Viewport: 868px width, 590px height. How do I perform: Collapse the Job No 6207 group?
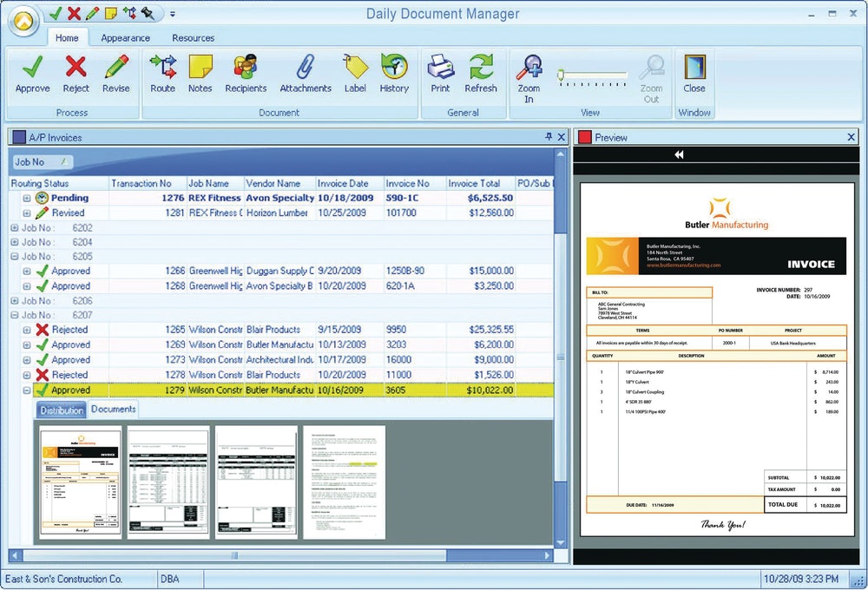click(x=14, y=315)
